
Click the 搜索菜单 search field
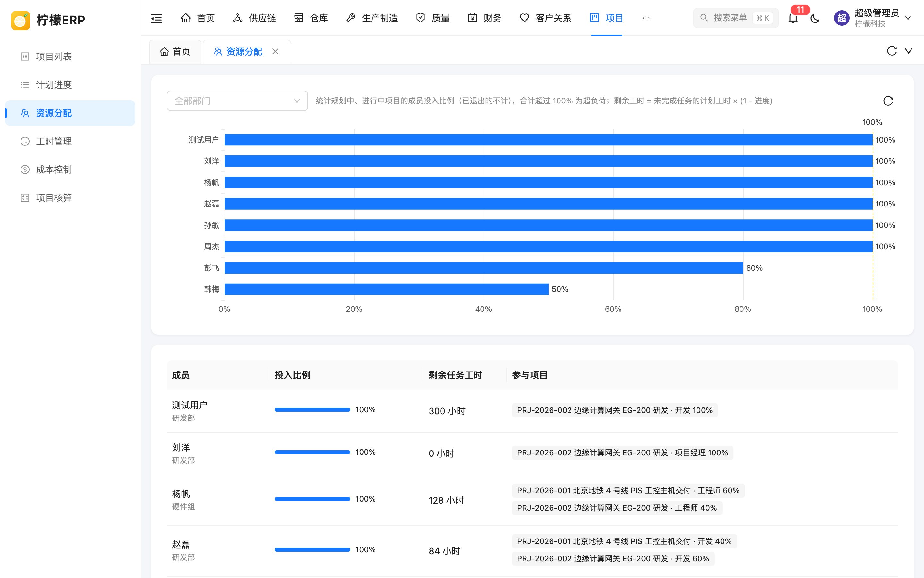(x=735, y=18)
